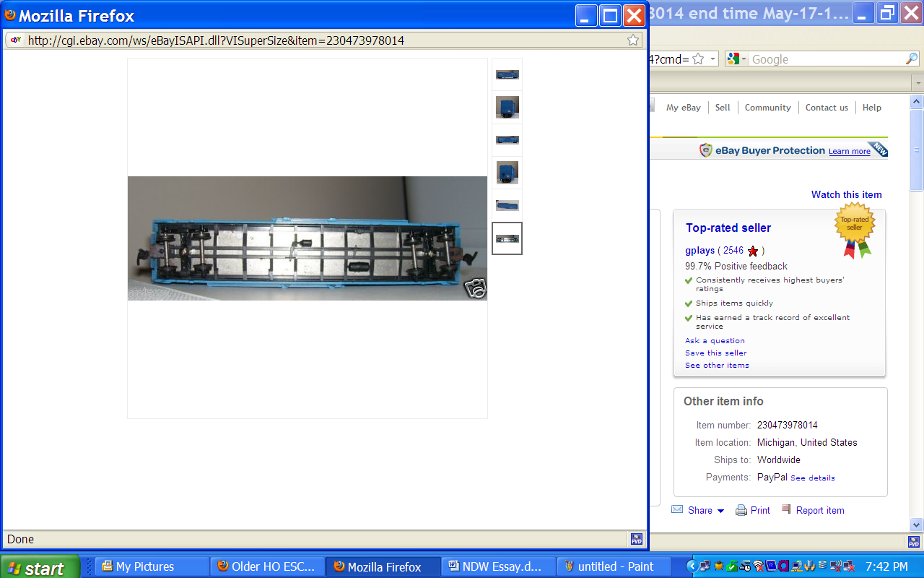Click the large train underside photo
The image size is (924, 578).
pos(308,238)
